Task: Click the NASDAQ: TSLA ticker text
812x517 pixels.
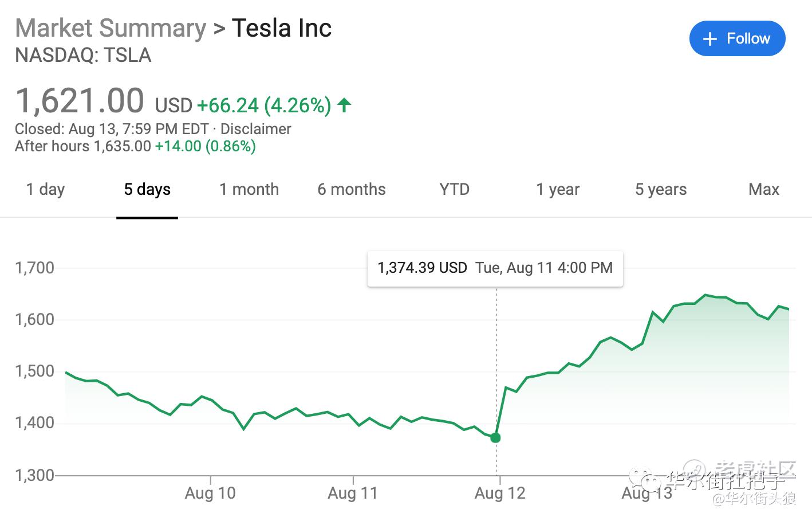Action: (84, 56)
